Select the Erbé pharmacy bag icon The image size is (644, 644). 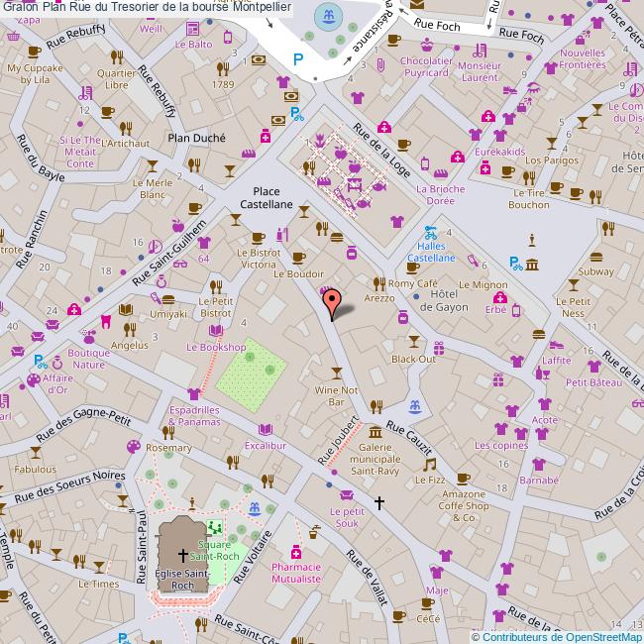515,311
